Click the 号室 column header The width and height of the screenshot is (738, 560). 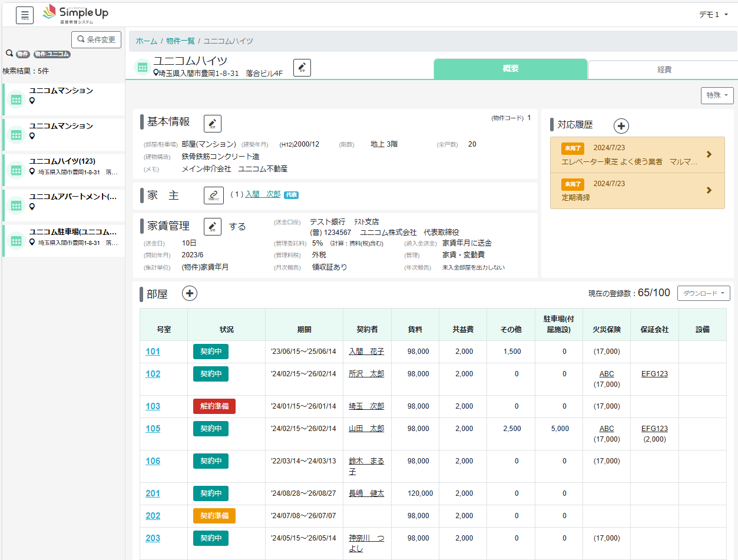tap(164, 324)
